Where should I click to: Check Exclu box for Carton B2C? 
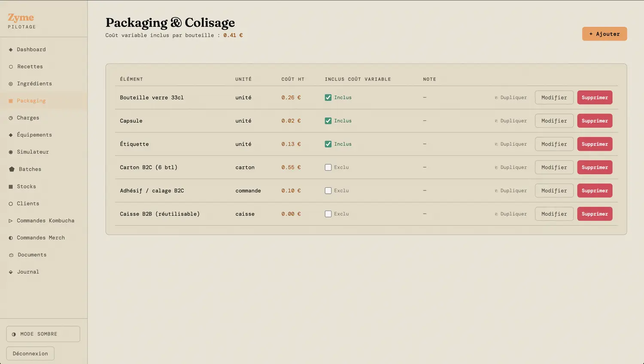tap(328, 167)
